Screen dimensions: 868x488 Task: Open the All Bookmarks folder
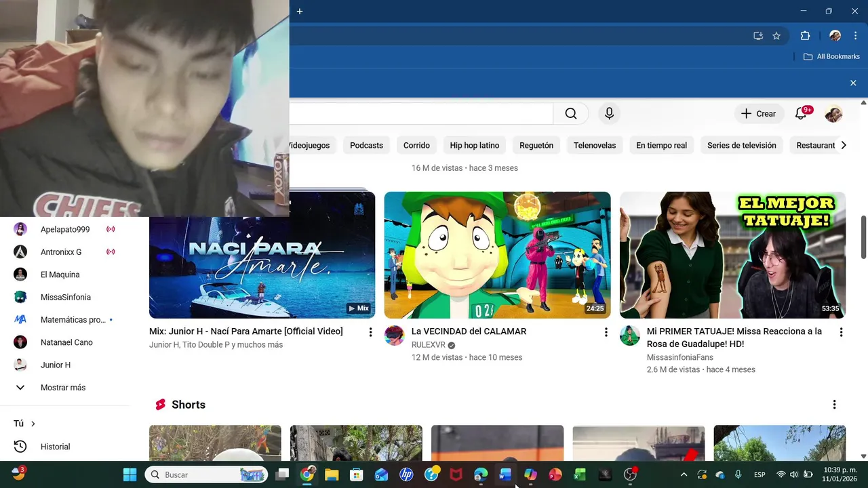tap(831, 56)
